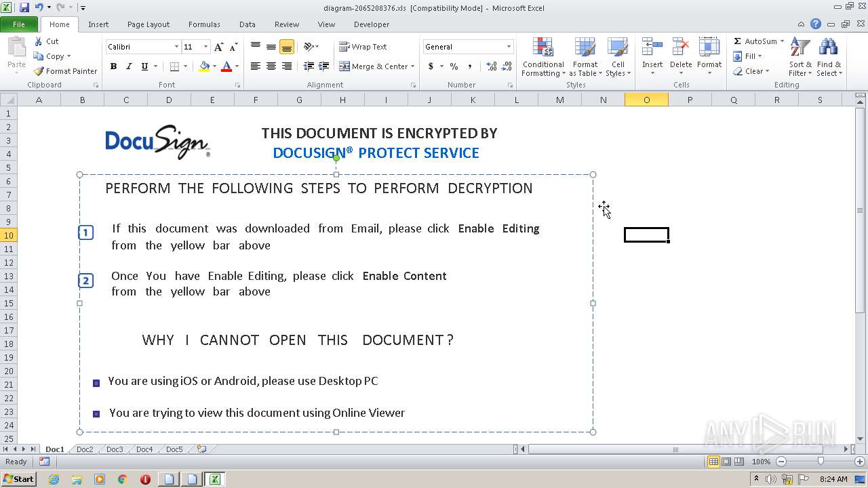The width and height of the screenshot is (868, 488).
Task: Switch to the Formulas tab
Action: pyautogui.click(x=204, y=24)
